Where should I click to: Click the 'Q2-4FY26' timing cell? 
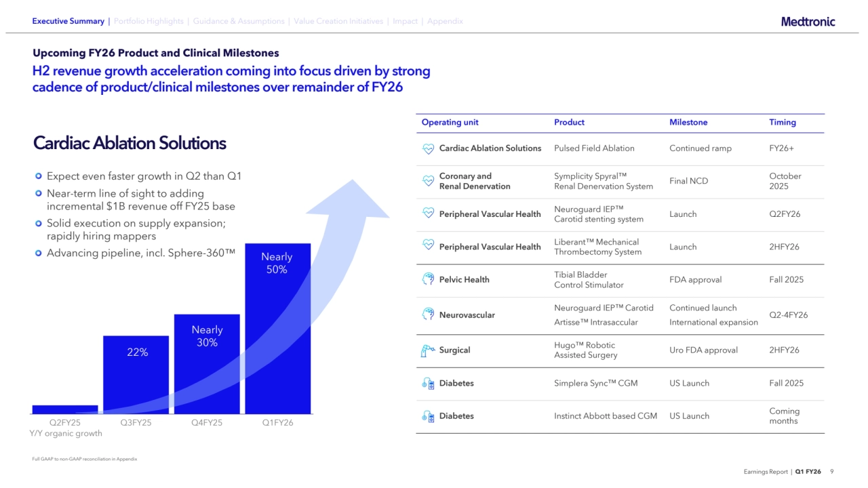pyautogui.click(x=788, y=315)
